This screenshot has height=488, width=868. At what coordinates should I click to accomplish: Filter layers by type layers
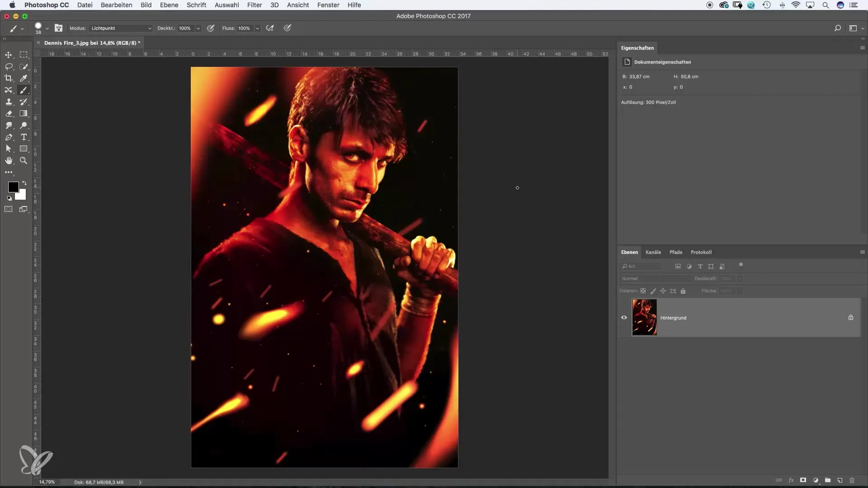coord(700,267)
